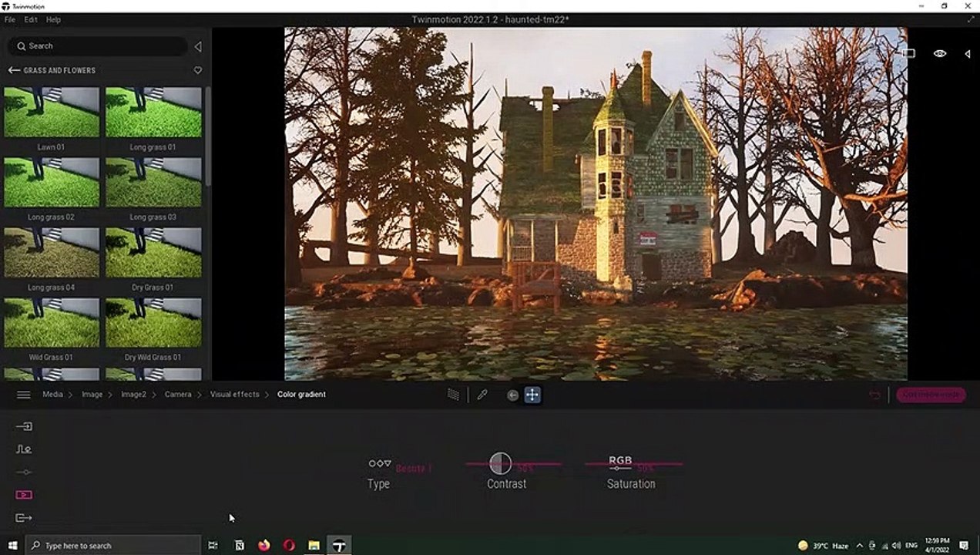Adjust the Contrast slider
980x555 pixels.
(x=513, y=464)
